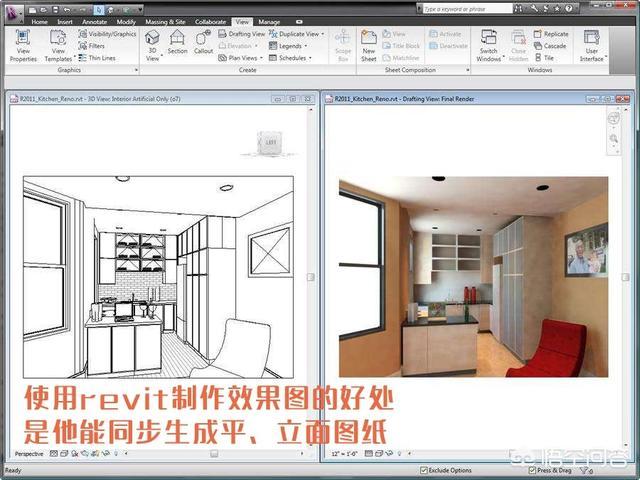Open the Collaborate ribbon tab

pyautogui.click(x=210, y=22)
